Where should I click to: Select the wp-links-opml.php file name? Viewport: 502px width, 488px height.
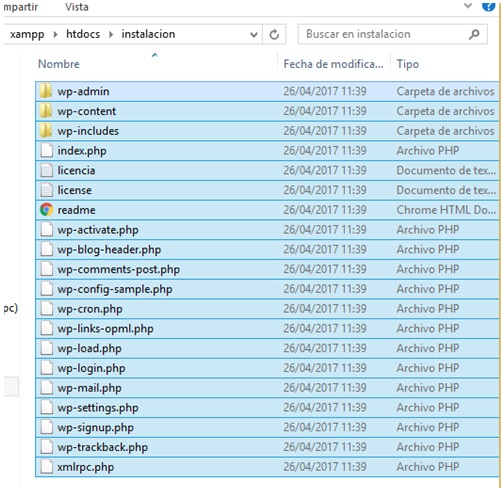coord(105,329)
